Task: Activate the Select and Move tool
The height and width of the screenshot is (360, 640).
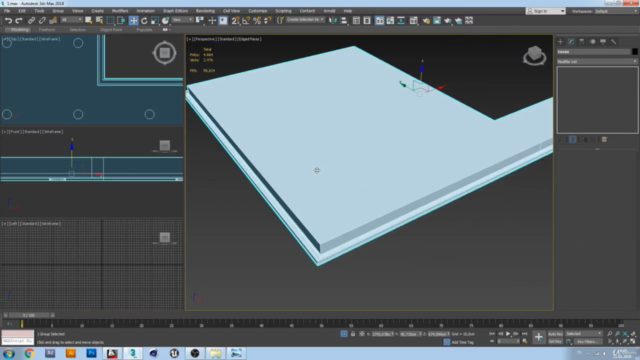Action: click(133, 20)
